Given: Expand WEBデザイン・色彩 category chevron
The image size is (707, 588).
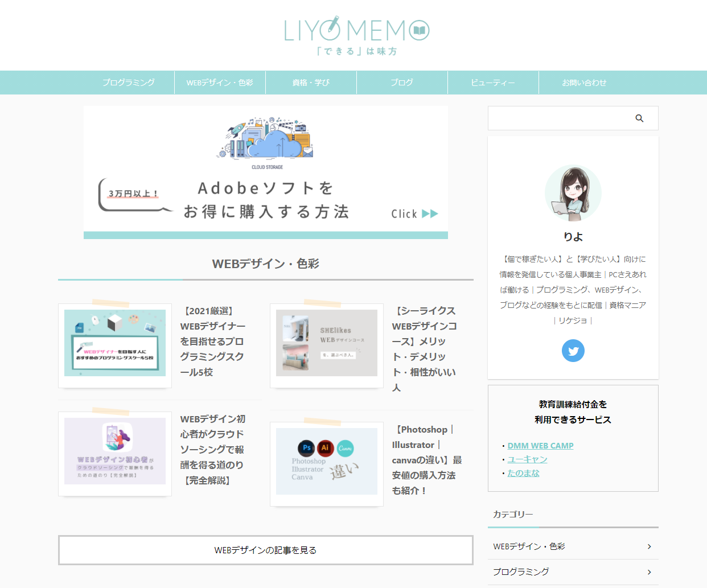Looking at the screenshot, I should tap(649, 546).
